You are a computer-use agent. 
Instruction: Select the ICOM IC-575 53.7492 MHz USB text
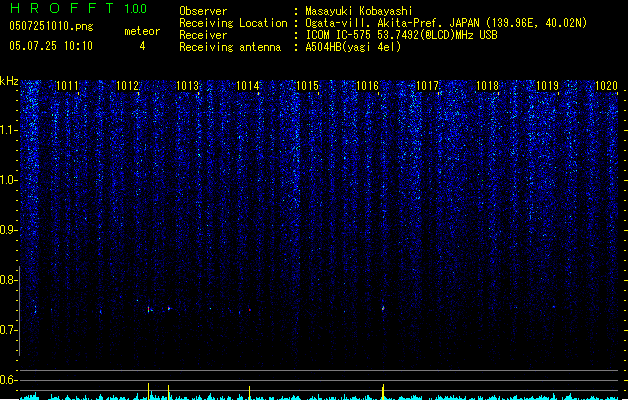pyautogui.click(x=402, y=35)
